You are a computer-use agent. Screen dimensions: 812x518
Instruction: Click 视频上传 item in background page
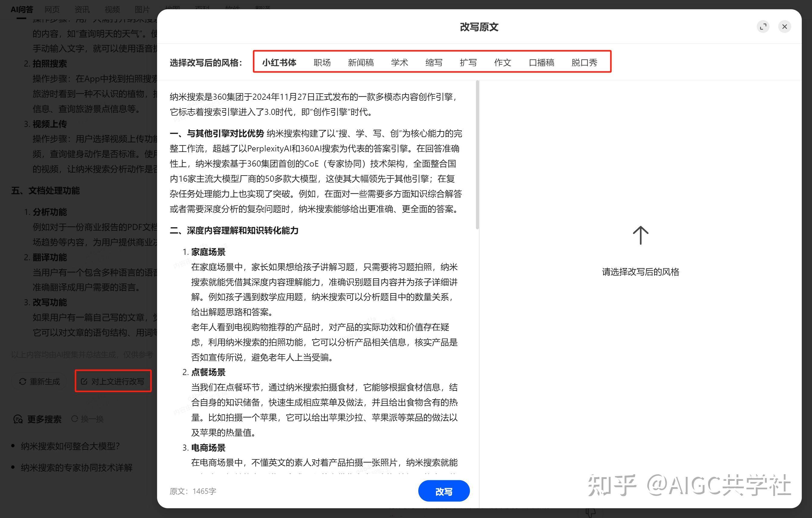50,124
